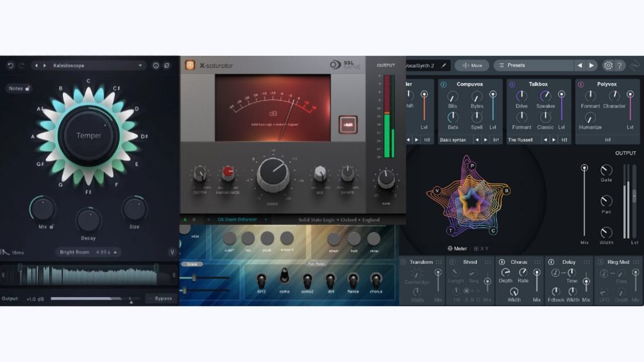Click the VocalSynth help question mark icon

pyautogui.click(x=619, y=65)
